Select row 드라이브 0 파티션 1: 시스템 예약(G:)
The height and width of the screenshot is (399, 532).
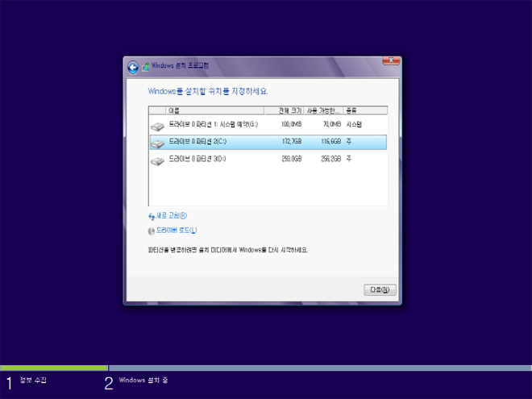(x=268, y=125)
